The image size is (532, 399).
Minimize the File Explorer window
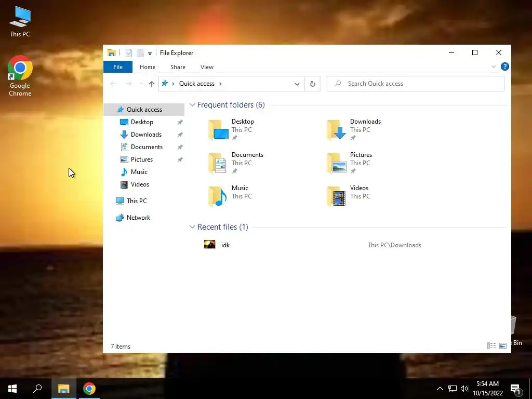pyautogui.click(x=451, y=52)
